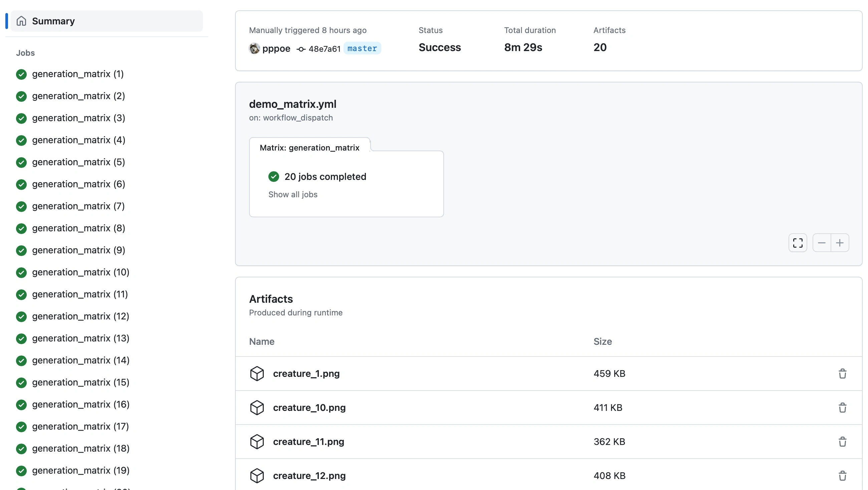
Task: Zoom in the workflow graph
Action: [x=840, y=243]
